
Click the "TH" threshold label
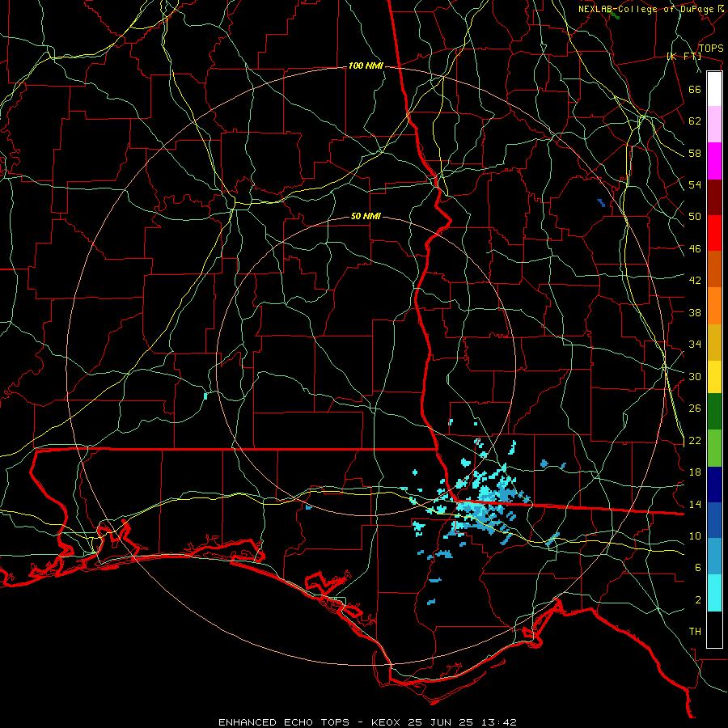(695, 631)
